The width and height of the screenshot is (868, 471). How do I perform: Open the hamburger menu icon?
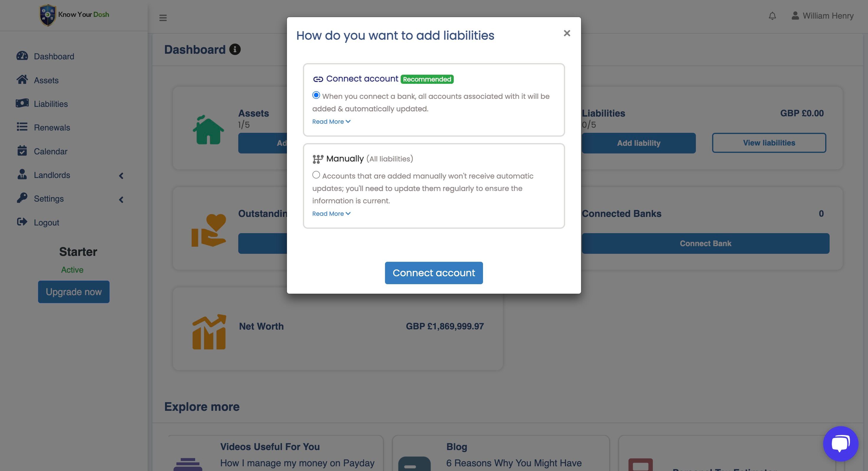tap(163, 18)
